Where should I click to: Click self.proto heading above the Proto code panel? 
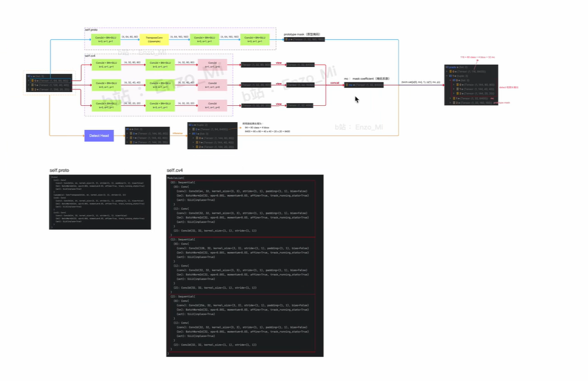point(59,170)
